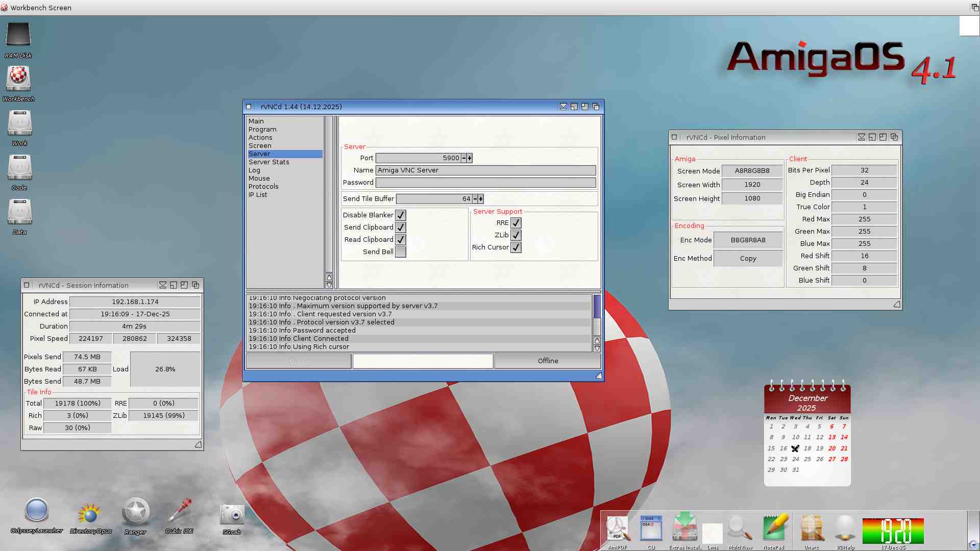Open Cubic IDE icon
Screen dimensions: 980x551
click(179, 511)
